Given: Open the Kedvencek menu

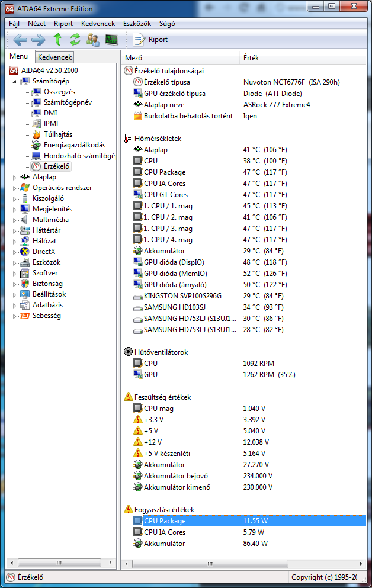Looking at the screenshot, I should click(x=98, y=24).
